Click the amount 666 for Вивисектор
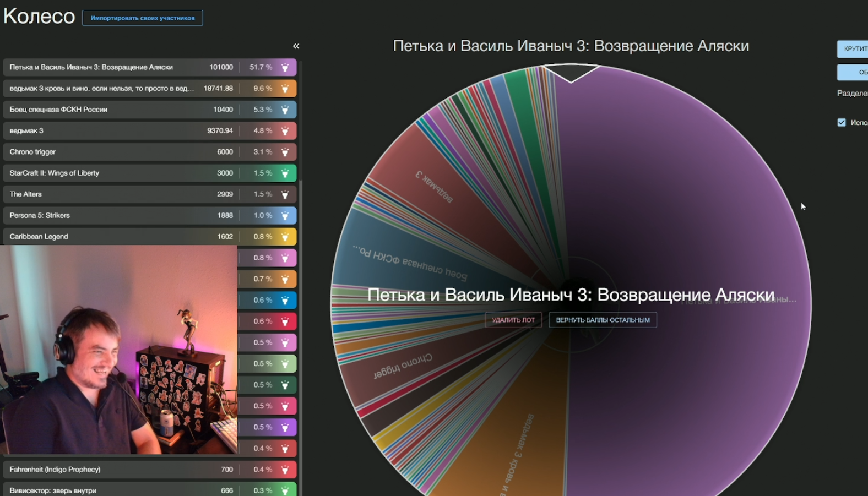 click(x=227, y=490)
